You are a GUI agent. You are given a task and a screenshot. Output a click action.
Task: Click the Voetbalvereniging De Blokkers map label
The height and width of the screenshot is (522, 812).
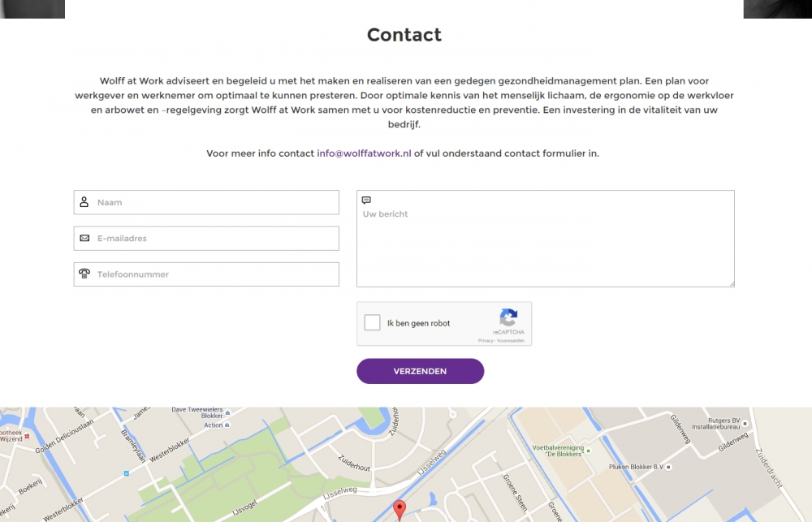tap(558, 451)
